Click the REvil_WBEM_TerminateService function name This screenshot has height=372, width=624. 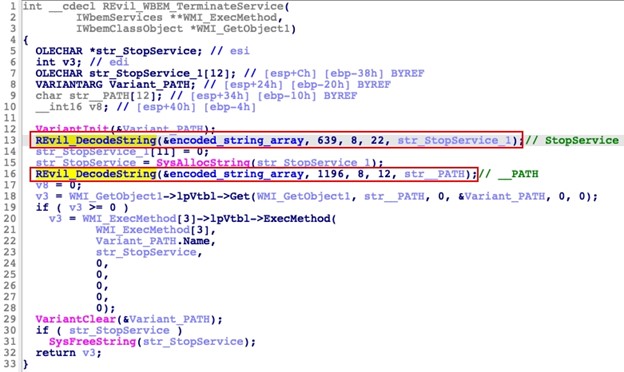click(x=193, y=6)
